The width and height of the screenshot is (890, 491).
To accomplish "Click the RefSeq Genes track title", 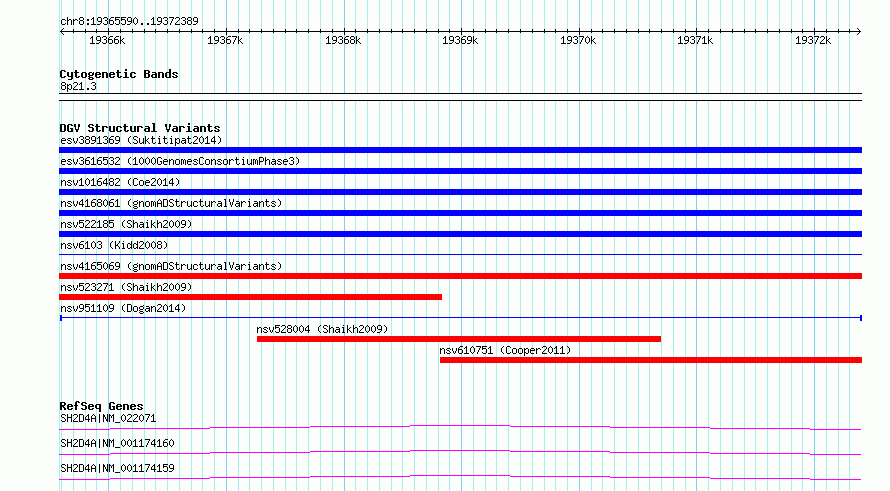I will (x=101, y=406).
